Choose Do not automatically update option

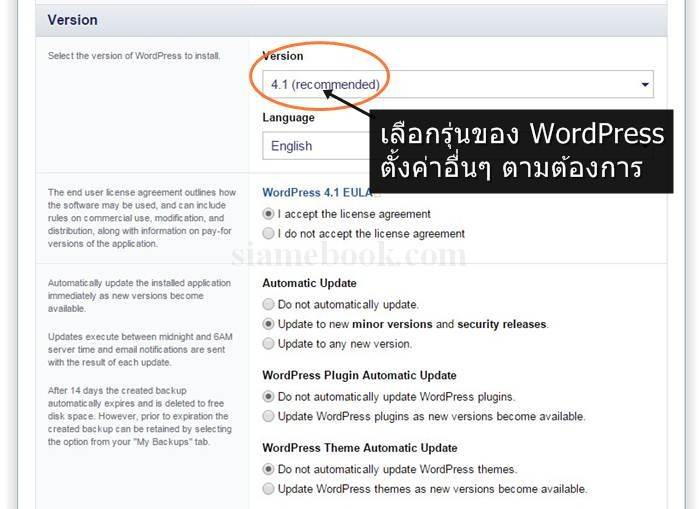point(268,305)
